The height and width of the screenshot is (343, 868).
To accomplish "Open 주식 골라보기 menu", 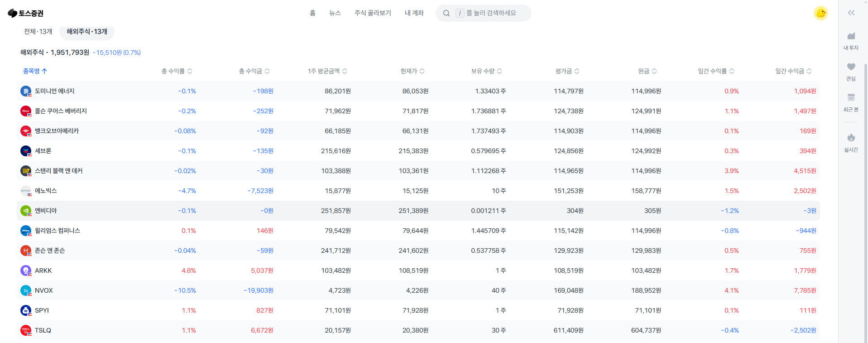I will tap(373, 13).
